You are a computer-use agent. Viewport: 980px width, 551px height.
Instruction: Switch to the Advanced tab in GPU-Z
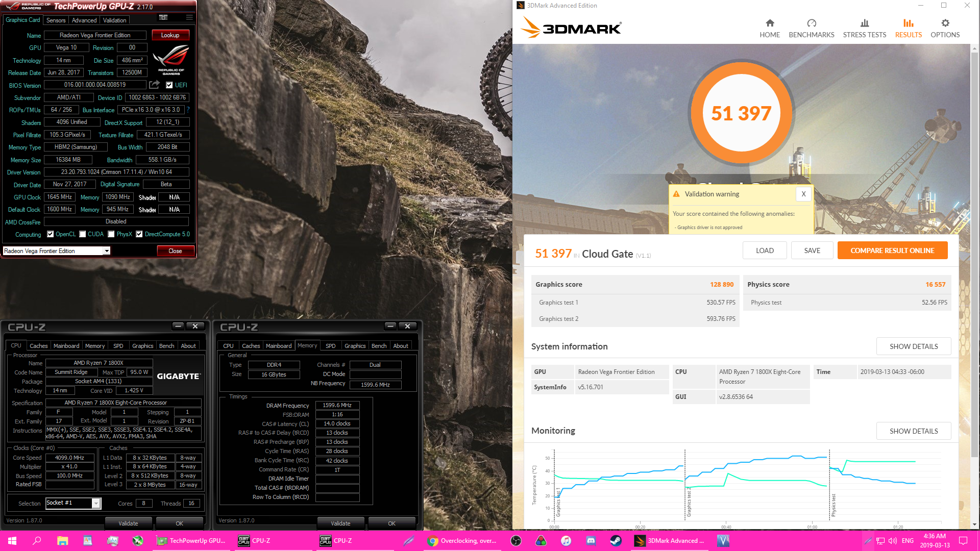click(x=84, y=20)
